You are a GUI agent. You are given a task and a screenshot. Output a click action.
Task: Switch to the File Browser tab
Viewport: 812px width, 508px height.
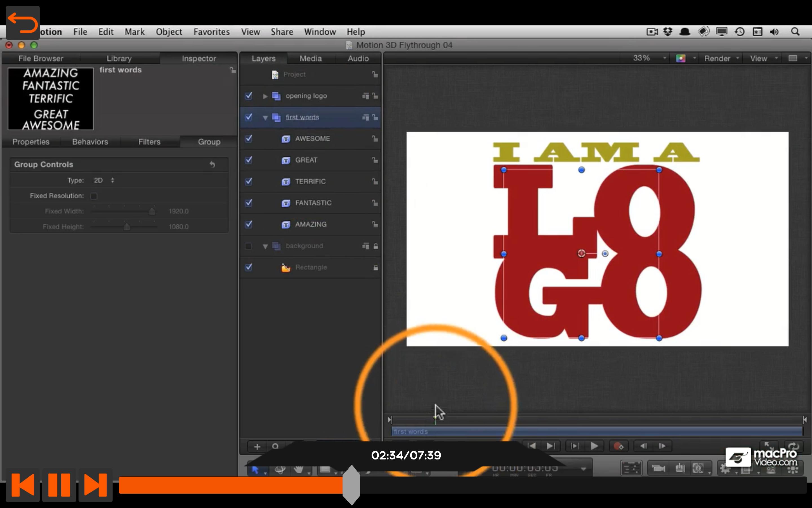coord(41,58)
